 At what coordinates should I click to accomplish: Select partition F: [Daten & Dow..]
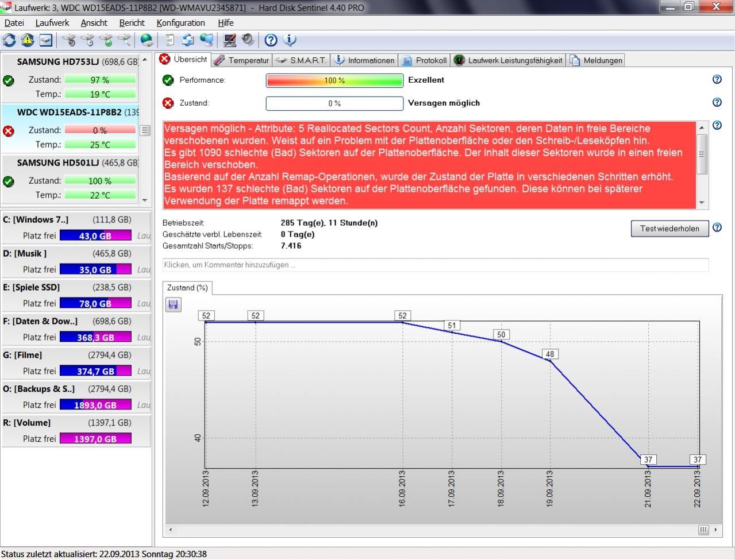point(75,329)
